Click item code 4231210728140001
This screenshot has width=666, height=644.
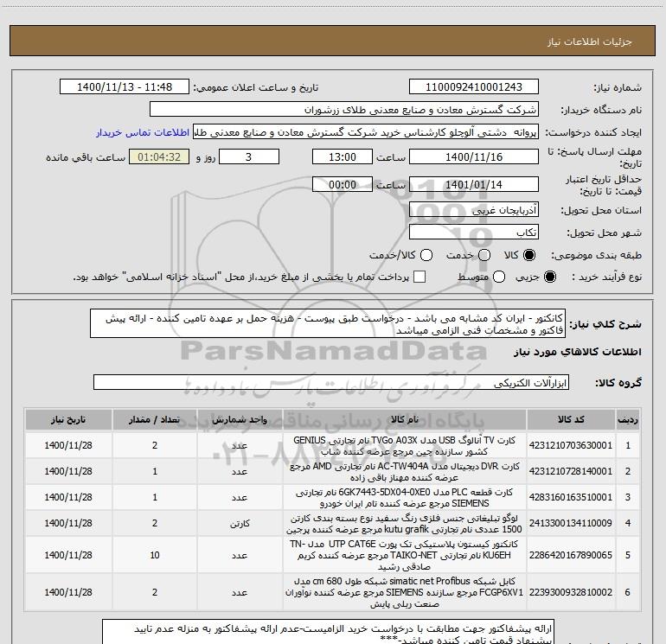[571, 471]
